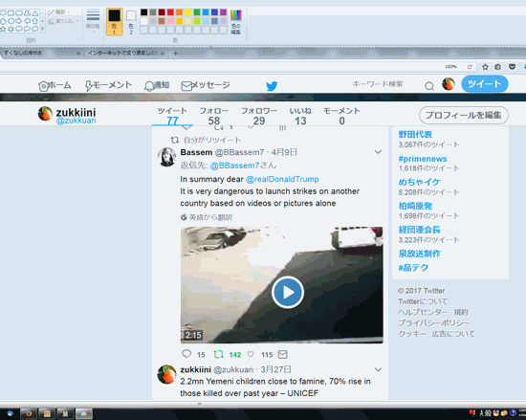Open Paint shape outline dropdown
This screenshot has width=526, height=420.
pyautogui.click(x=59, y=12)
